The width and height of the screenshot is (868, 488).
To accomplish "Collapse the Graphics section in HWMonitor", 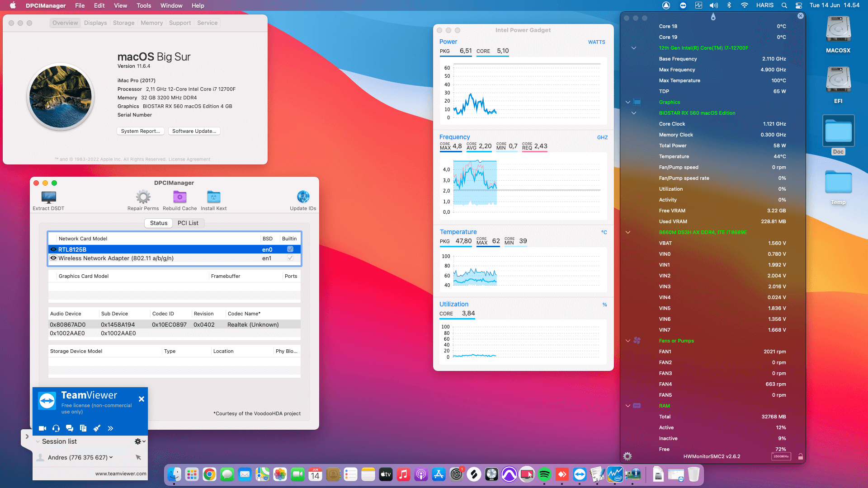I will 628,102.
